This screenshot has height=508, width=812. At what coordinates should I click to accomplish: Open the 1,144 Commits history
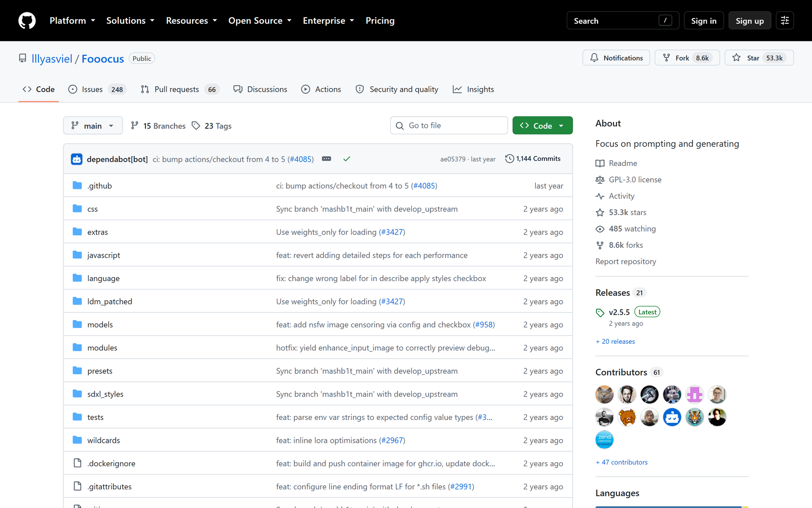point(533,158)
